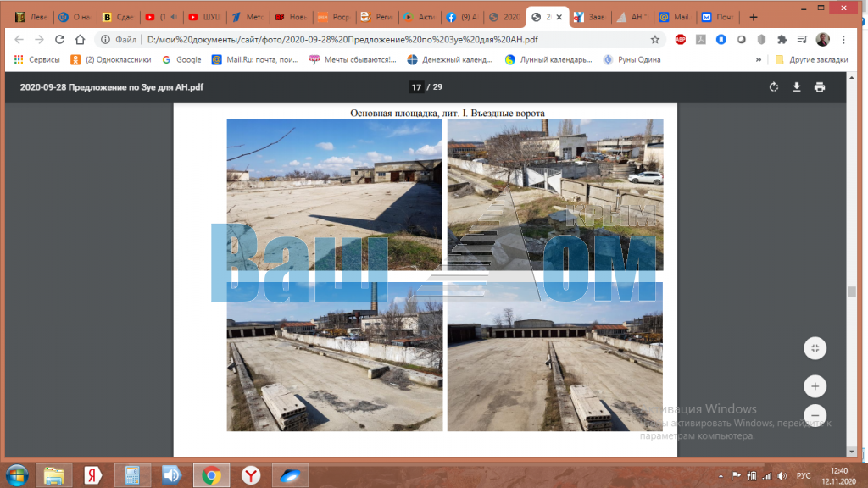Open Денежный календарь bookmark

click(x=449, y=60)
